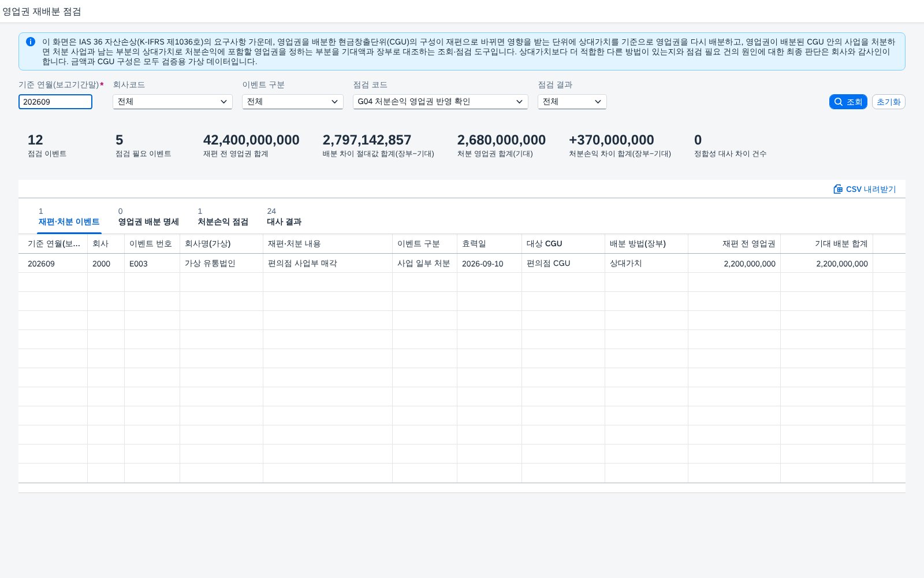Open the 처분손익 점검 tab

click(223, 222)
